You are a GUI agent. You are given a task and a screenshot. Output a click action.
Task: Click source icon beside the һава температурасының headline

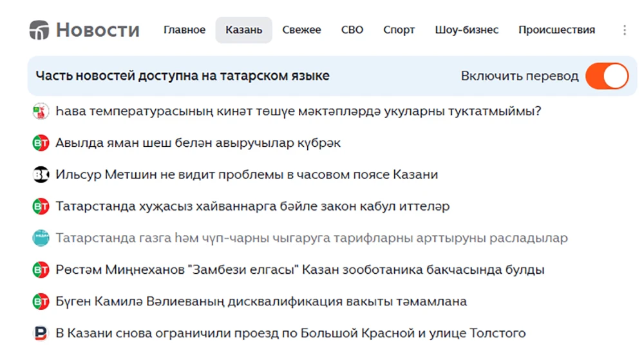pos(41,111)
